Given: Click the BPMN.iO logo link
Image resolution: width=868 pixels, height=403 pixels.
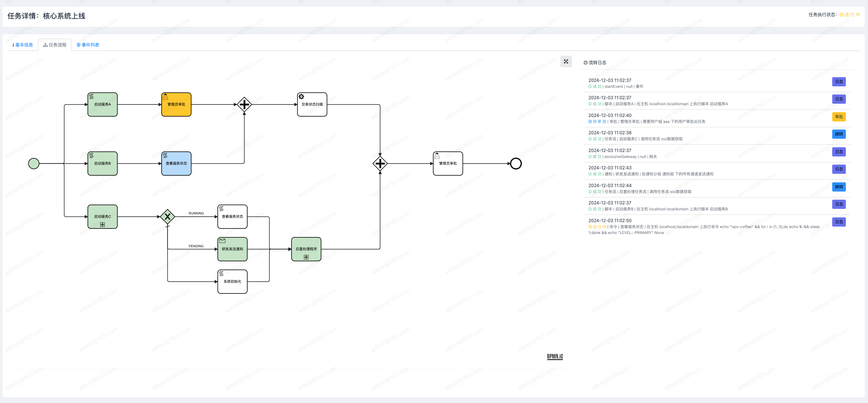Looking at the screenshot, I should click(x=555, y=356).
